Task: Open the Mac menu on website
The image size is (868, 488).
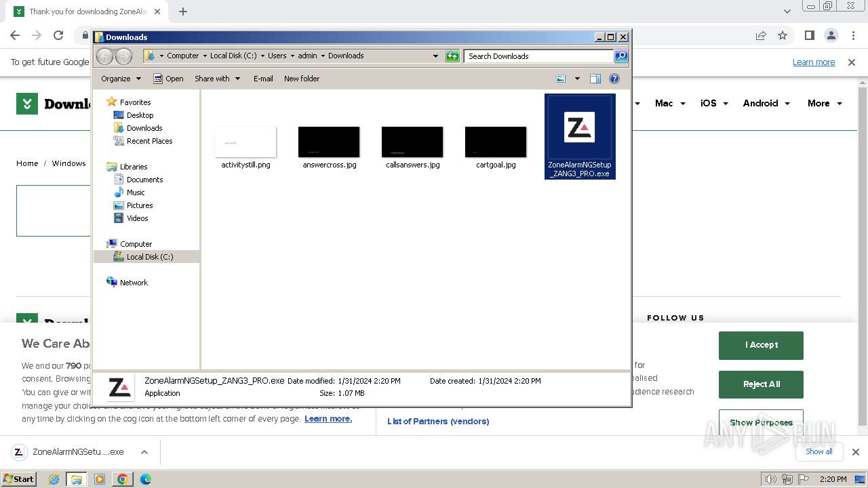Action: pos(670,104)
